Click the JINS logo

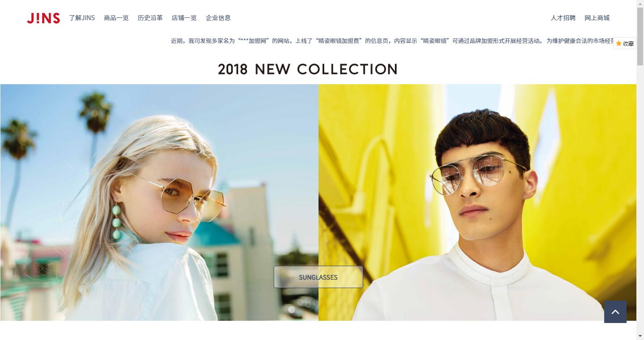pos(43,18)
